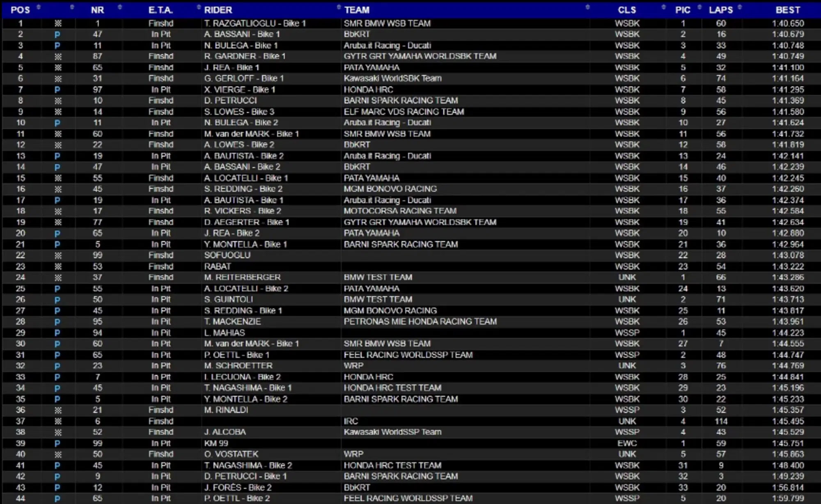This screenshot has width=821, height=504.
Task: Select rider name G. GERLOFF - Bike 1
Action: [x=244, y=78]
